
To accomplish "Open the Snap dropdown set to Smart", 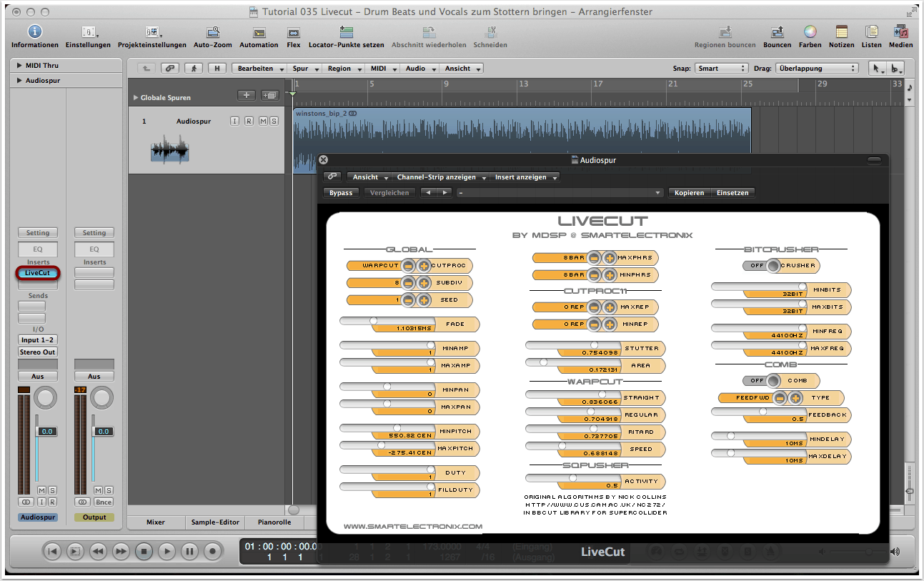I will click(720, 69).
